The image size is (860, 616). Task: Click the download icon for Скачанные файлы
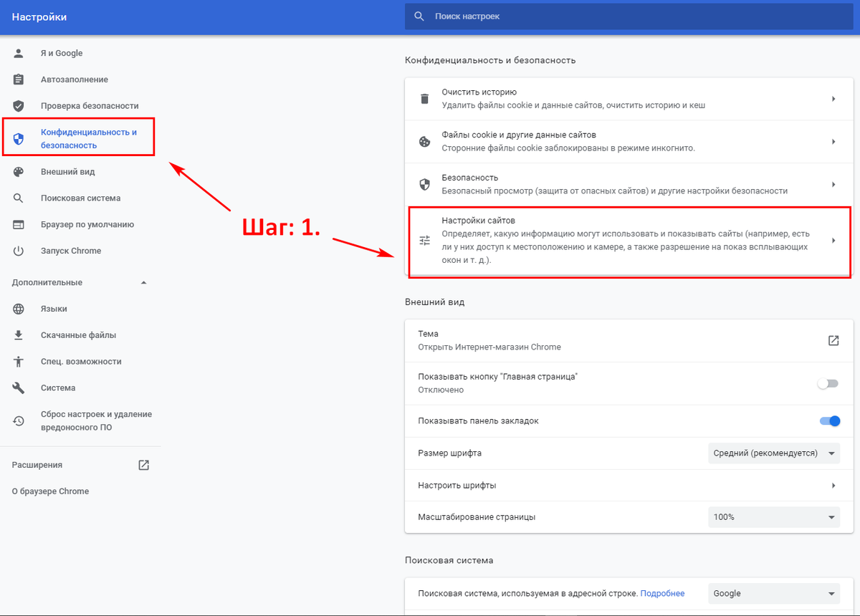tap(19, 335)
